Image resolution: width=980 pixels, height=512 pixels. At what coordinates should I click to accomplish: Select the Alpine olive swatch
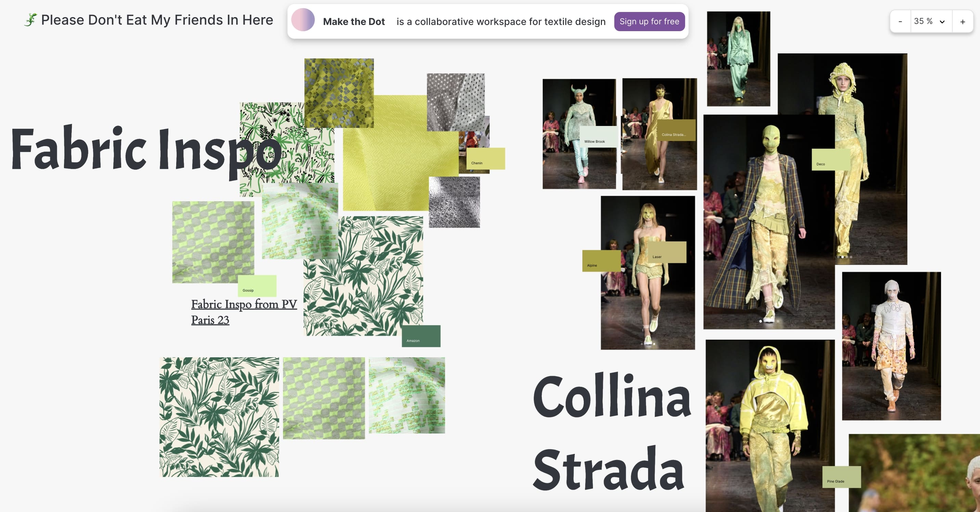click(602, 260)
